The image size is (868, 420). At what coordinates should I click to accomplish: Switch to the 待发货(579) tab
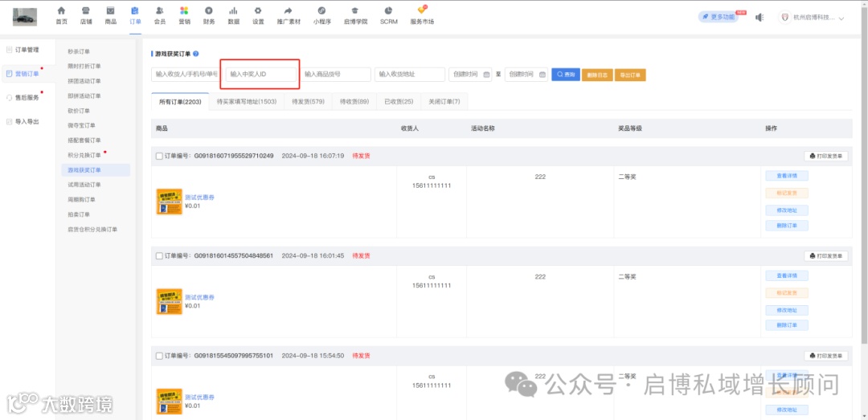pyautogui.click(x=309, y=102)
